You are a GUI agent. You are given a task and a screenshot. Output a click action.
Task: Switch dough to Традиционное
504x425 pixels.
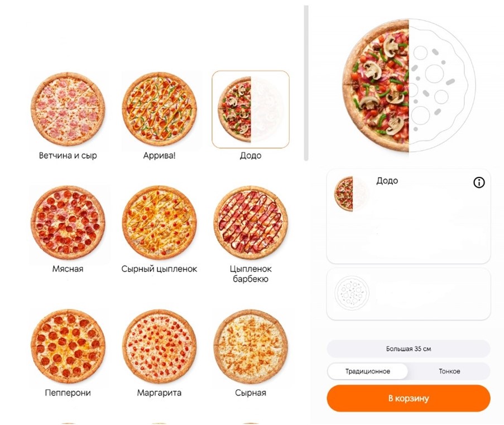(x=367, y=371)
